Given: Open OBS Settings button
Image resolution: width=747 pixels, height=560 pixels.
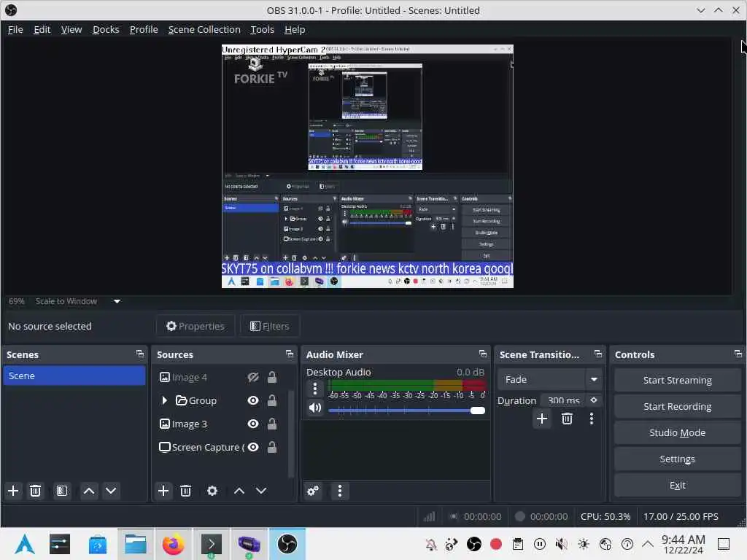Looking at the screenshot, I should click(x=678, y=459).
